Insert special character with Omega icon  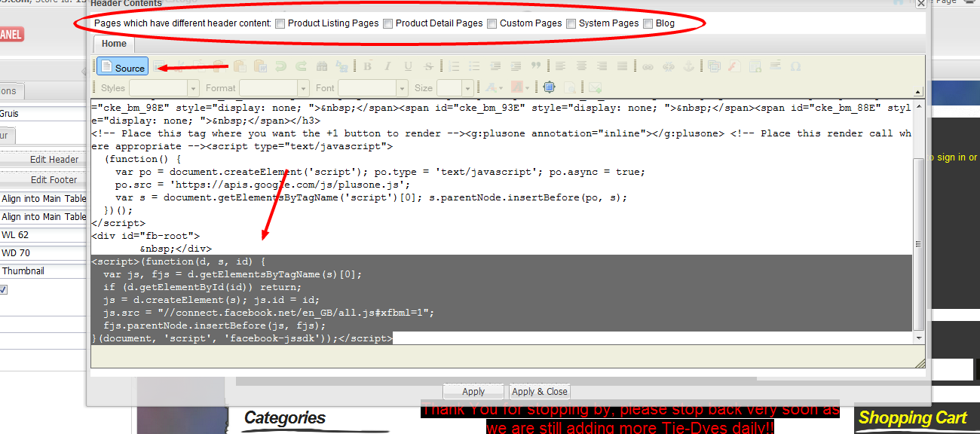click(x=795, y=66)
